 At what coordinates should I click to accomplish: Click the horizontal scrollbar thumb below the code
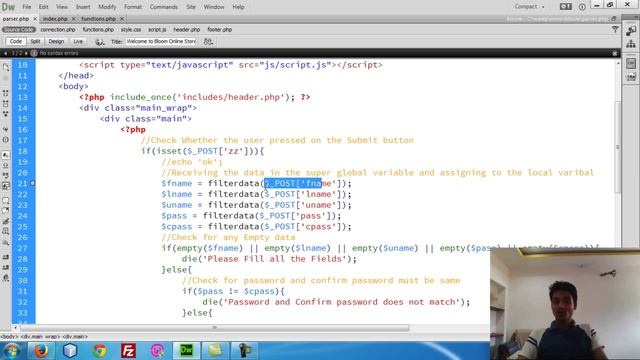[214, 328]
